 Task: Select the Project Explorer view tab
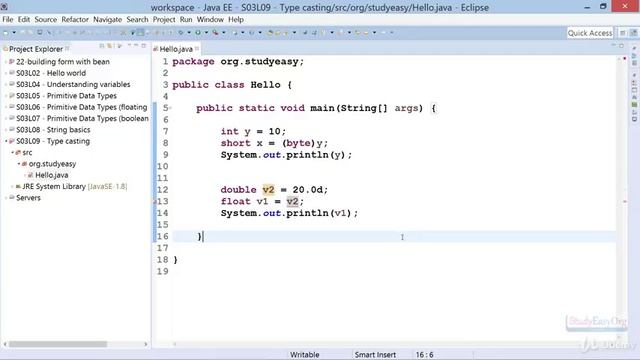[36, 49]
